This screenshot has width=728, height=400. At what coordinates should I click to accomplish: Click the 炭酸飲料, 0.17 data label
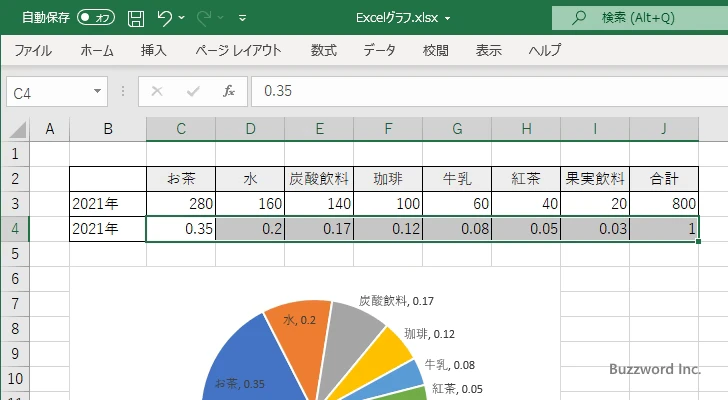click(x=396, y=301)
